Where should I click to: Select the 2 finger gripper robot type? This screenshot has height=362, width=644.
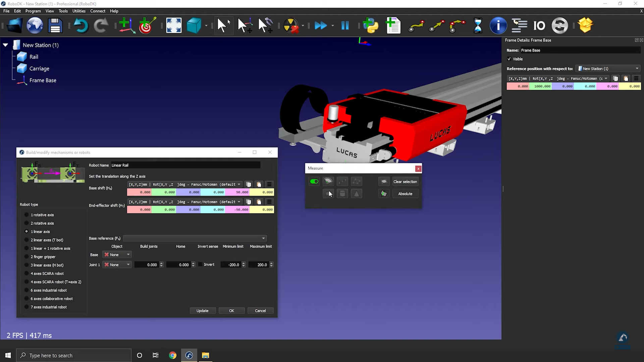pyautogui.click(x=26, y=257)
